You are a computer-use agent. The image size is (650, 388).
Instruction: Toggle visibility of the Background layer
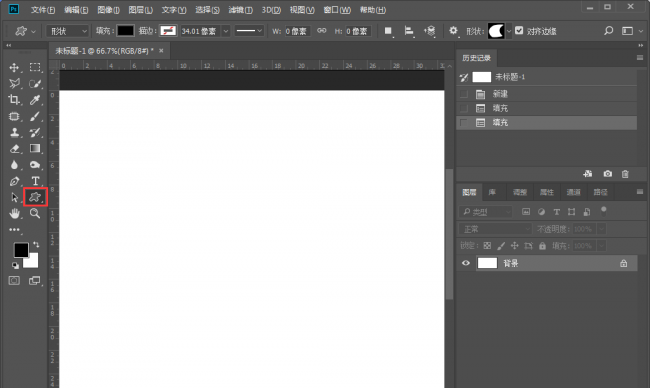pos(466,263)
